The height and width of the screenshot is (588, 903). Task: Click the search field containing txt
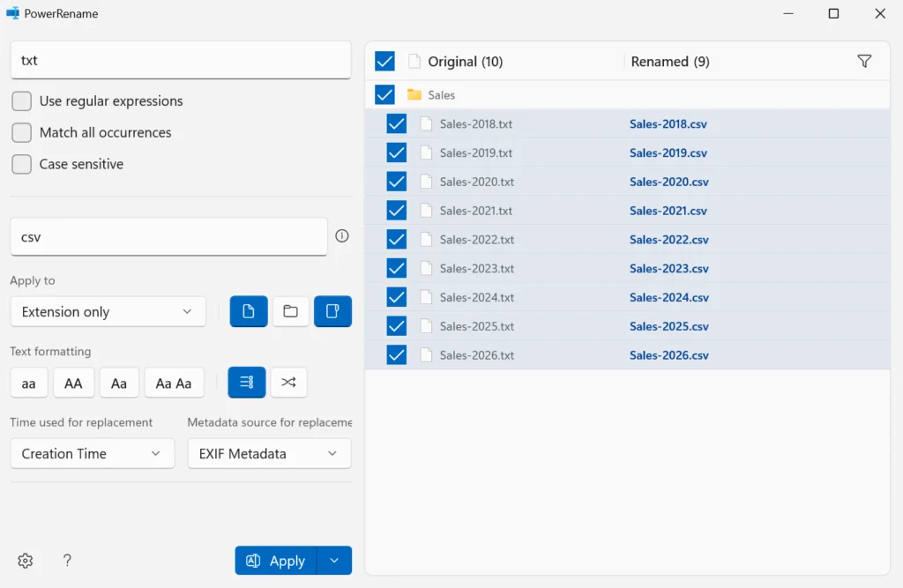pyautogui.click(x=181, y=60)
